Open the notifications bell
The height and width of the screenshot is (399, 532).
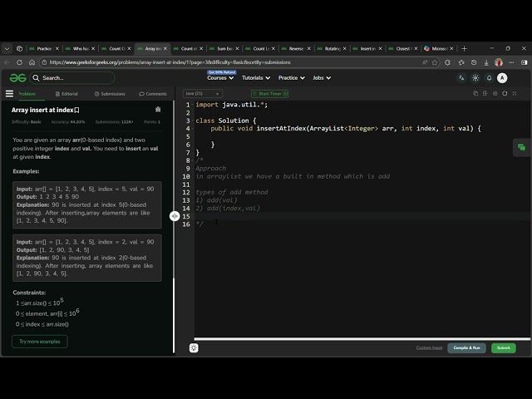coord(489,78)
